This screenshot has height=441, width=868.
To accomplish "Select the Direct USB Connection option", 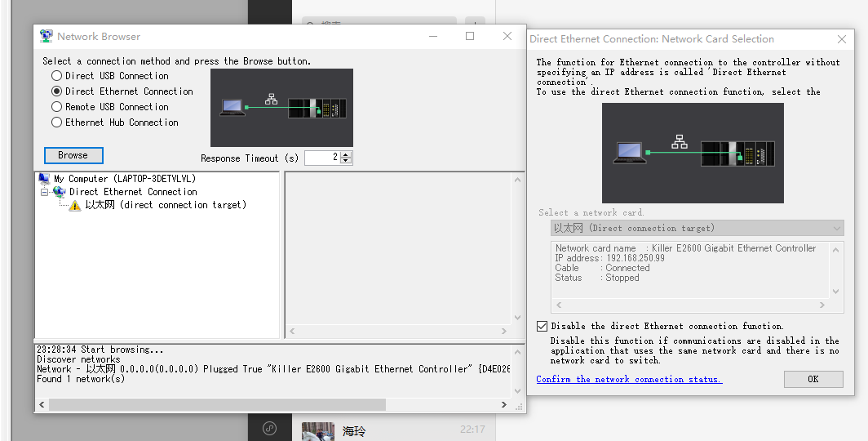I will pos(57,76).
